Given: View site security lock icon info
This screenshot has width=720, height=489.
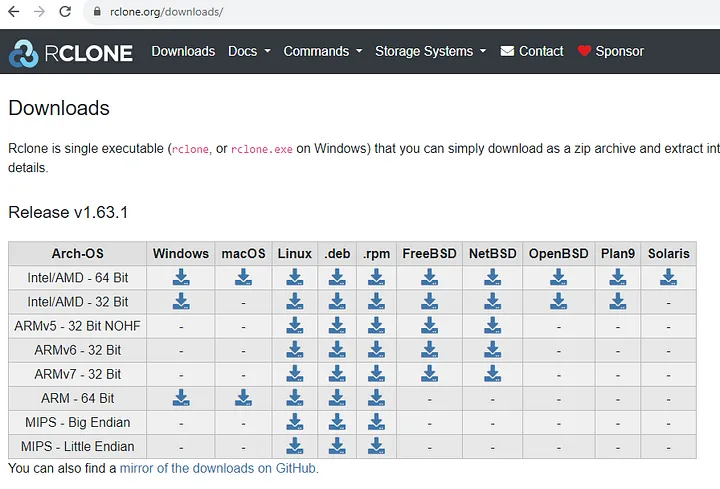Looking at the screenshot, I should click(x=97, y=11).
